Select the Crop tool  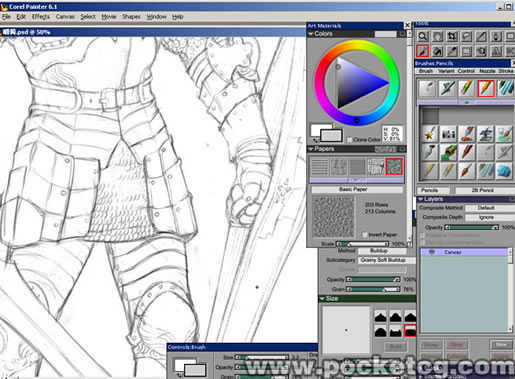(452, 36)
